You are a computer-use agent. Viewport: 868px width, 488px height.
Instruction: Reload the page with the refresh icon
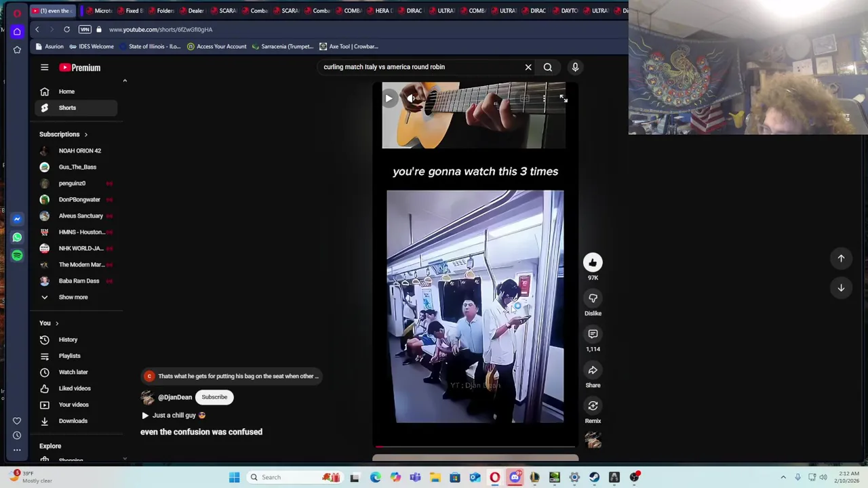(66, 29)
